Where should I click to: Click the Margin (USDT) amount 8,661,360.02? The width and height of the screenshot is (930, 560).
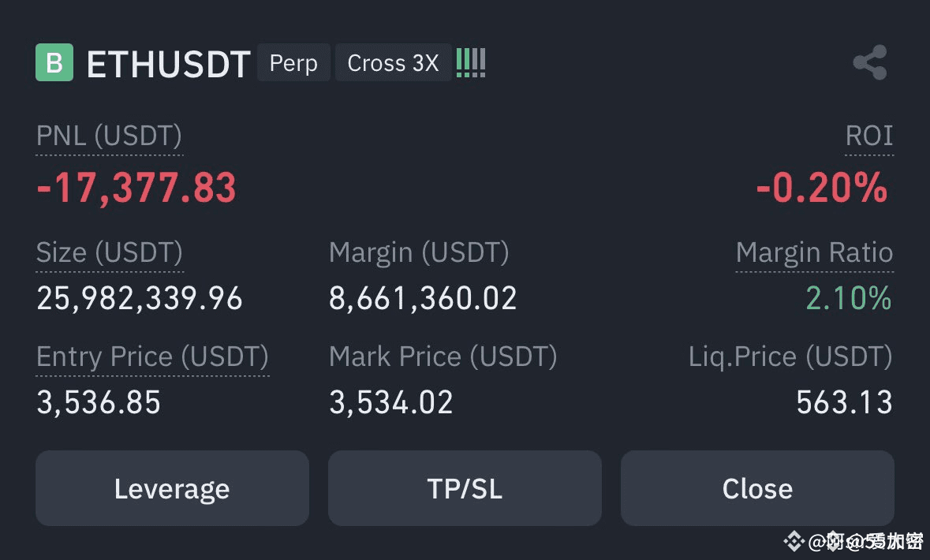pos(423,298)
